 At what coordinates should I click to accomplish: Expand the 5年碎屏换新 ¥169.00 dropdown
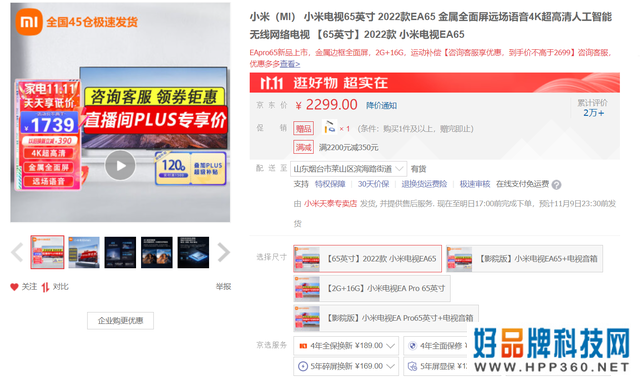(x=346, y=366)
